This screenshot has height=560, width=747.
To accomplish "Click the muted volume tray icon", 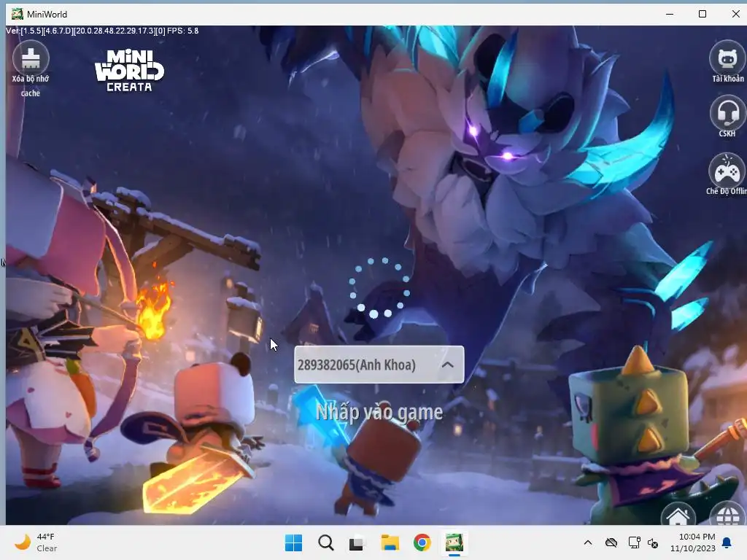I will pyautogui.click(x=653, y=542).
